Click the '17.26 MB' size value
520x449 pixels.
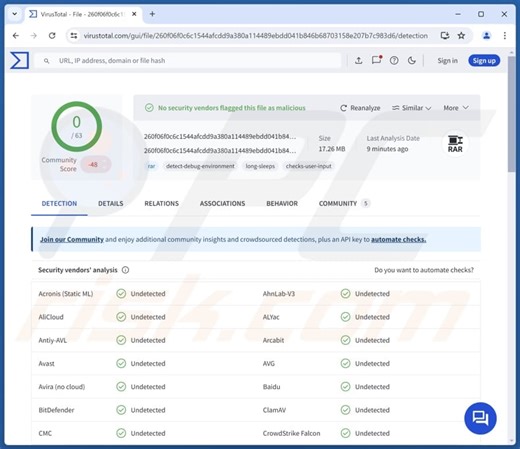tap(332, 149)
